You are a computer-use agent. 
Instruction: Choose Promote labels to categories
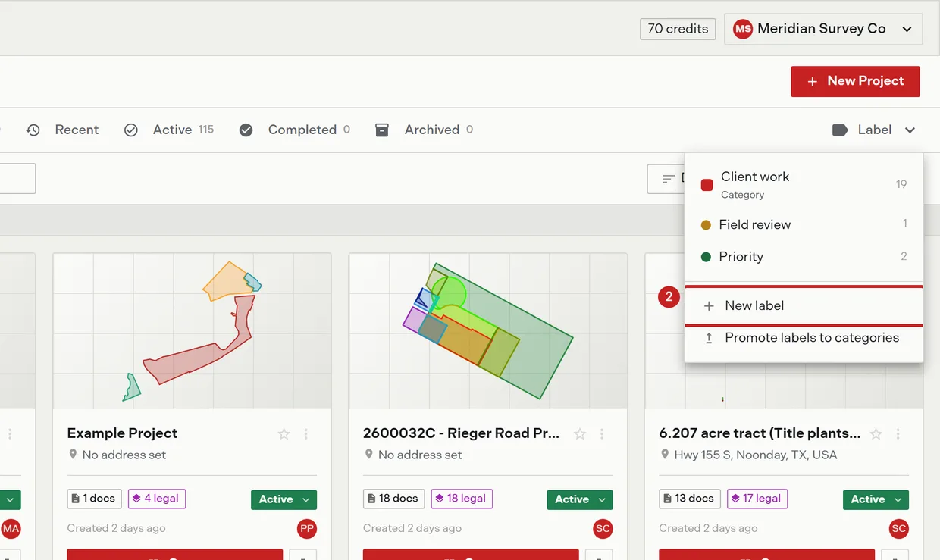tap(804, 338)
